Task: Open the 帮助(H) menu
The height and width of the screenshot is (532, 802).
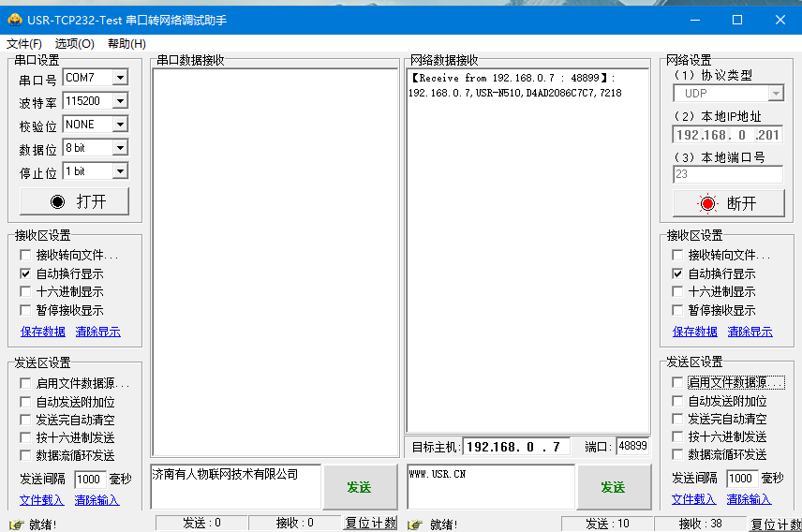Action: pos(126,43)
